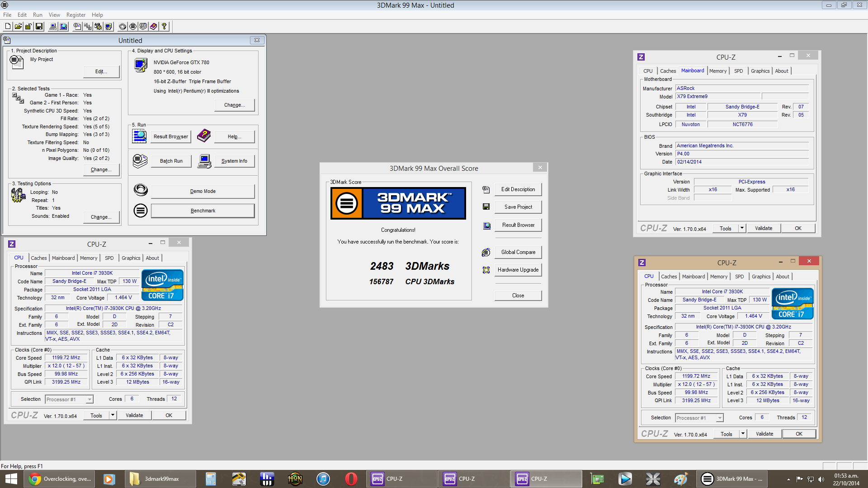This screenshot has width=868, height=488.
Task: Open Tools dropdown arrow in active CPU-Z window
Action: coord(743,434)
